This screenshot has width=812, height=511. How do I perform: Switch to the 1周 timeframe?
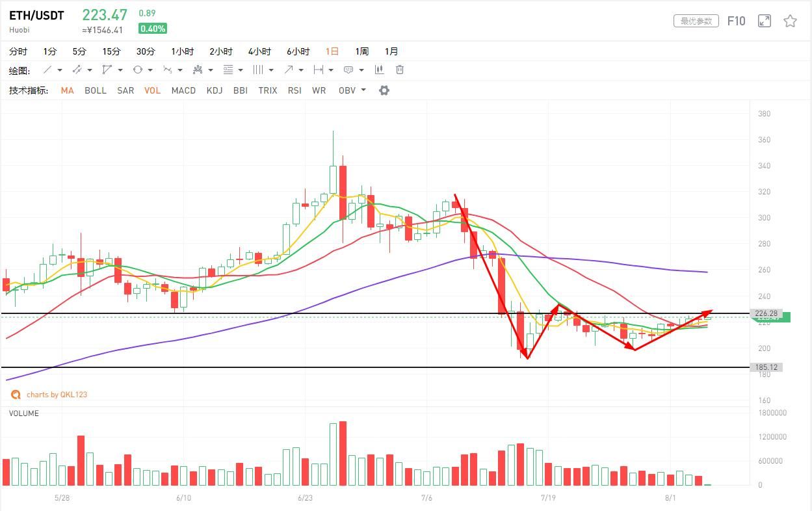point(361,51)
